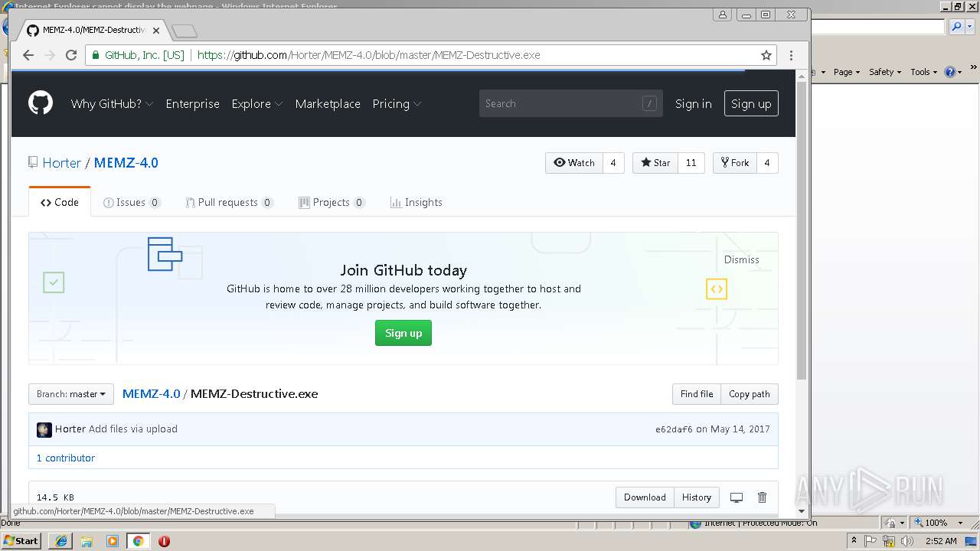Viewport: 980px width, 551px height.
Task: Click the Copy path button
Action: 750,394
